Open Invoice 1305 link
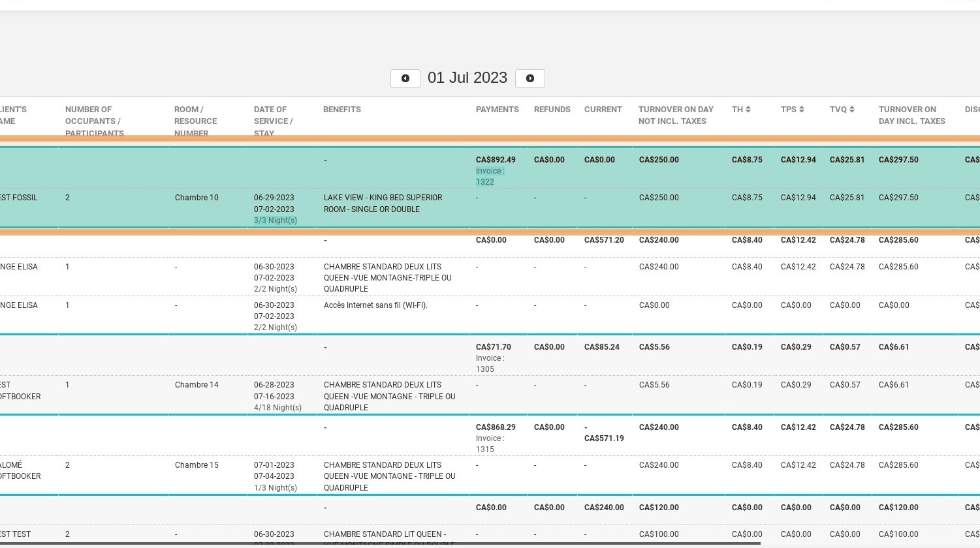Viewport: 980px width, 548px height. pos(490,363)
